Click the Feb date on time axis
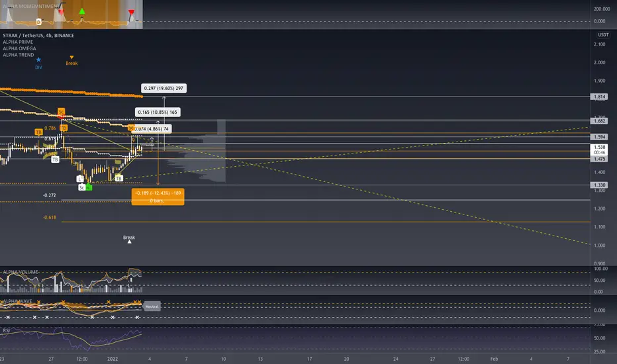This screenshot has height=364, width=617. (x=494, y=359)
